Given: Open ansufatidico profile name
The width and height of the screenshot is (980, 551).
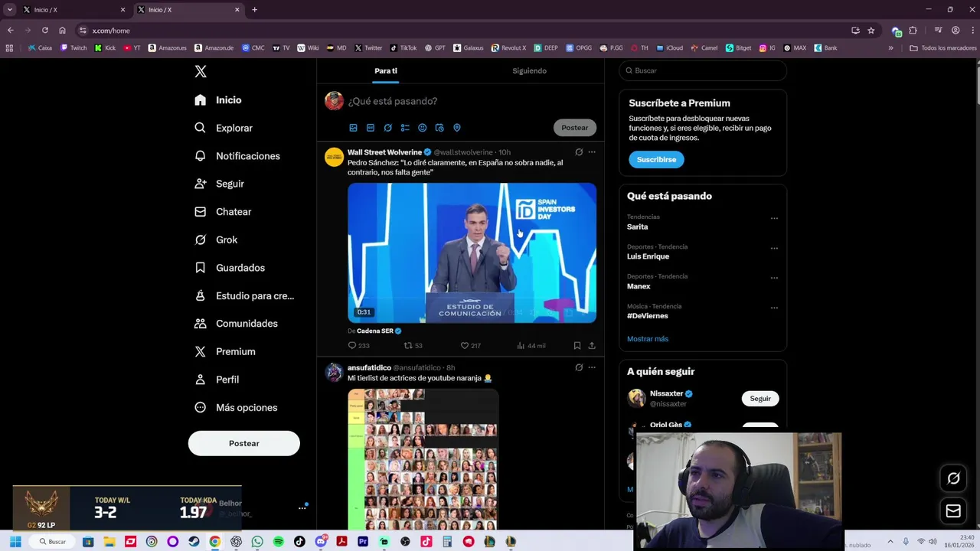Looking at the screenshot, I should [x=369, y=368].
